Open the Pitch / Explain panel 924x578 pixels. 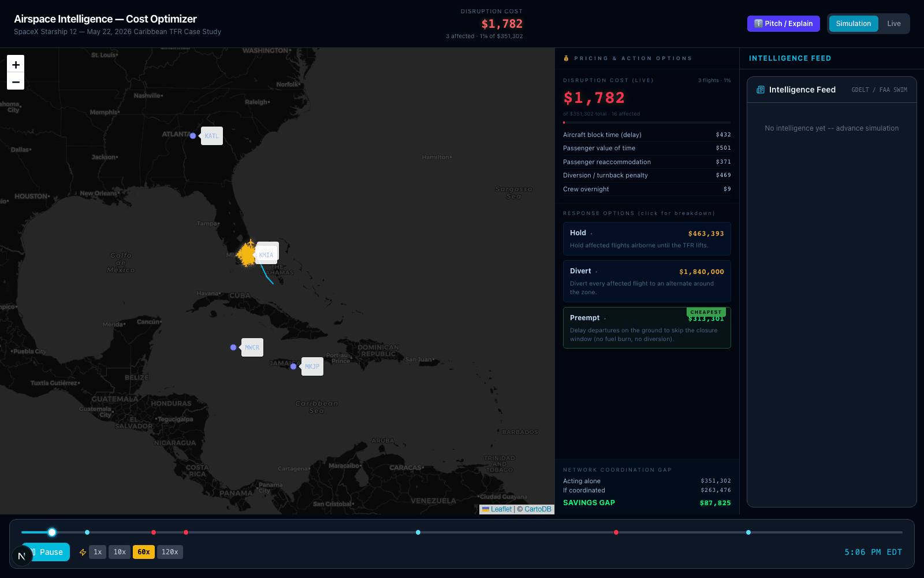(783, 24)
